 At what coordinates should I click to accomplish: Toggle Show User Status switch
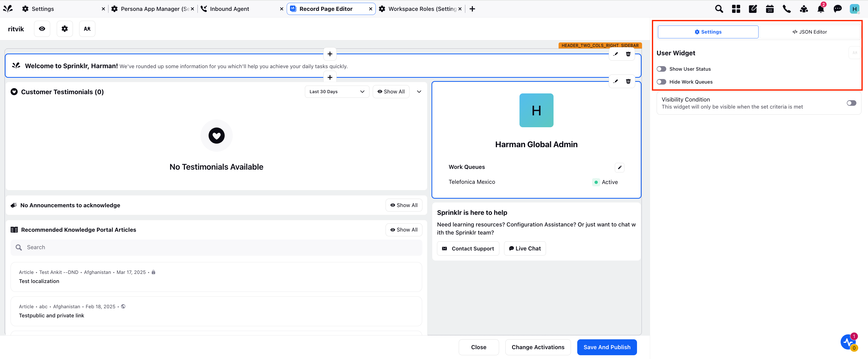click(661, 69)
